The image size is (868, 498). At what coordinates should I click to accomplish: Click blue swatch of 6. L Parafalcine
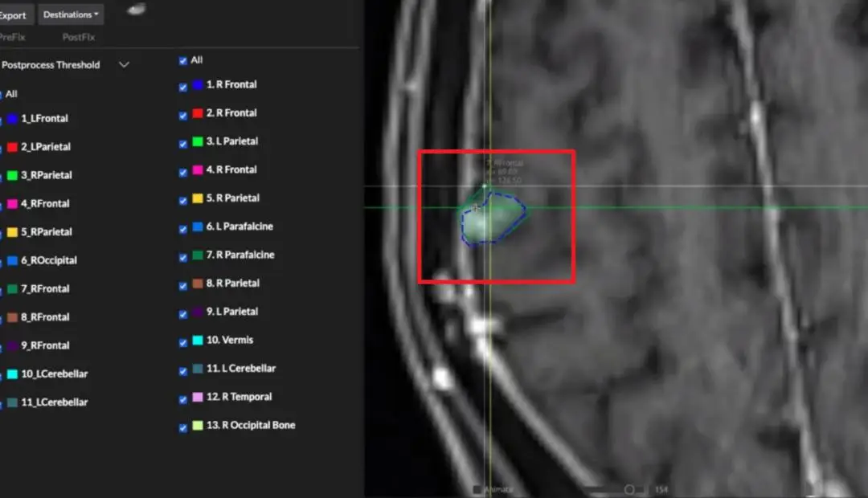[198, 227]
